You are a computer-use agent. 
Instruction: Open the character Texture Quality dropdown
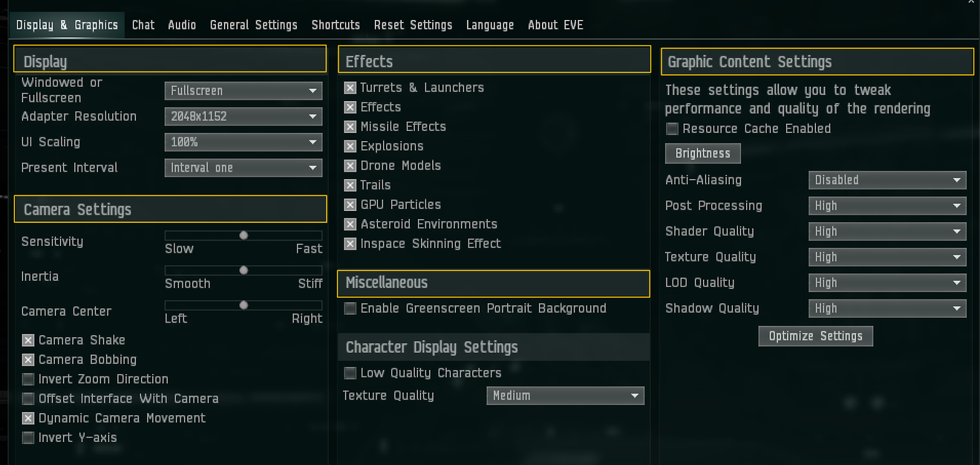(x=565, y=395)
